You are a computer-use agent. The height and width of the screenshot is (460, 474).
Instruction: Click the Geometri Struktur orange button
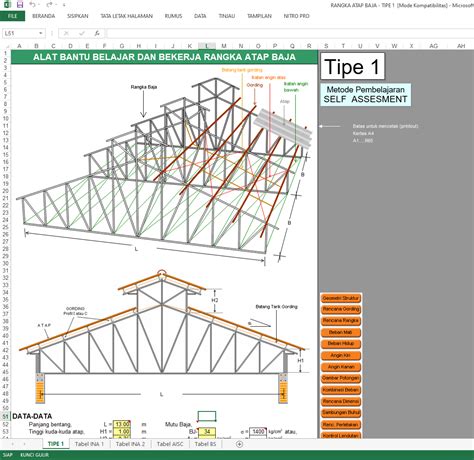341,298
